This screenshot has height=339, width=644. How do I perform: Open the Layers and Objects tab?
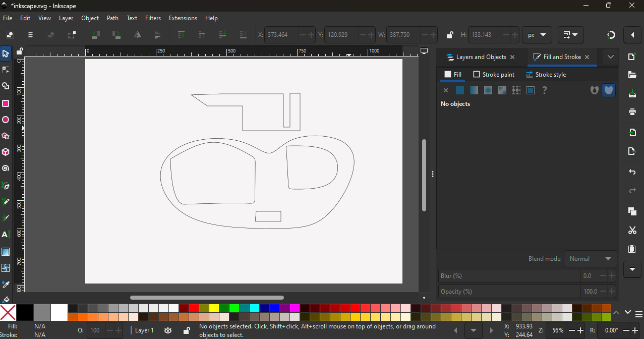click(476, 57)
